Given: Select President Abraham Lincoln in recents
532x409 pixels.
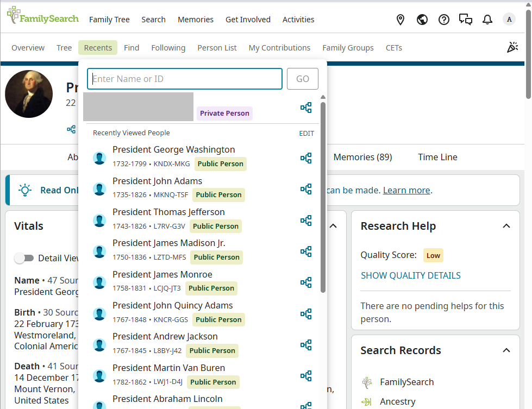Looking at the screenshot, I should [x=167, y=399].
